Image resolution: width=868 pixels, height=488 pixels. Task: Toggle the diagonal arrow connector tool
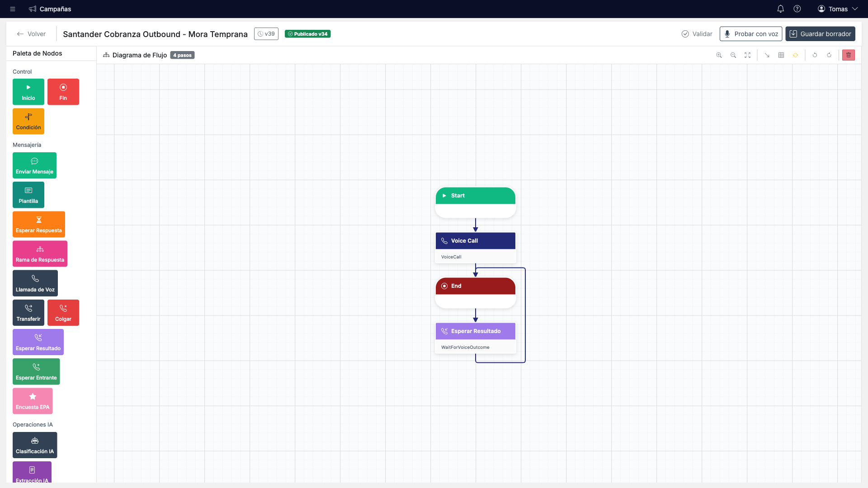click(767, 55)
